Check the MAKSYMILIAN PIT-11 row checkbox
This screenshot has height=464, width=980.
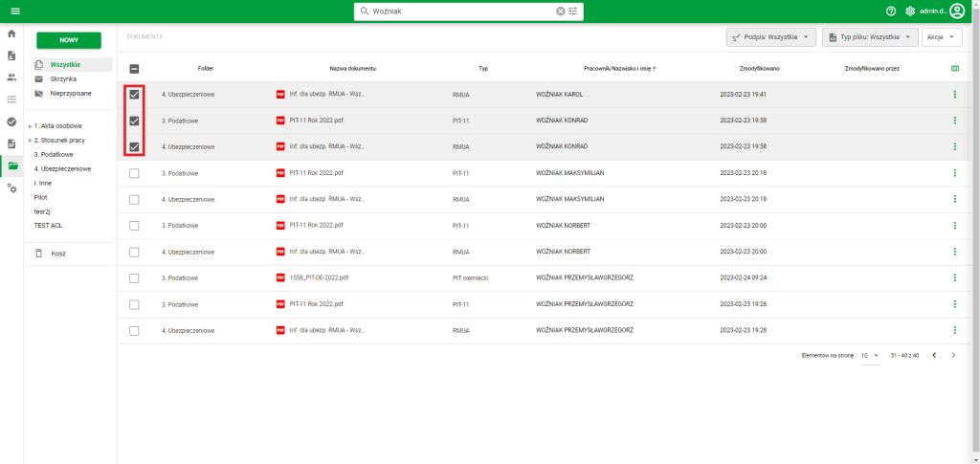(x=134, y=173)
